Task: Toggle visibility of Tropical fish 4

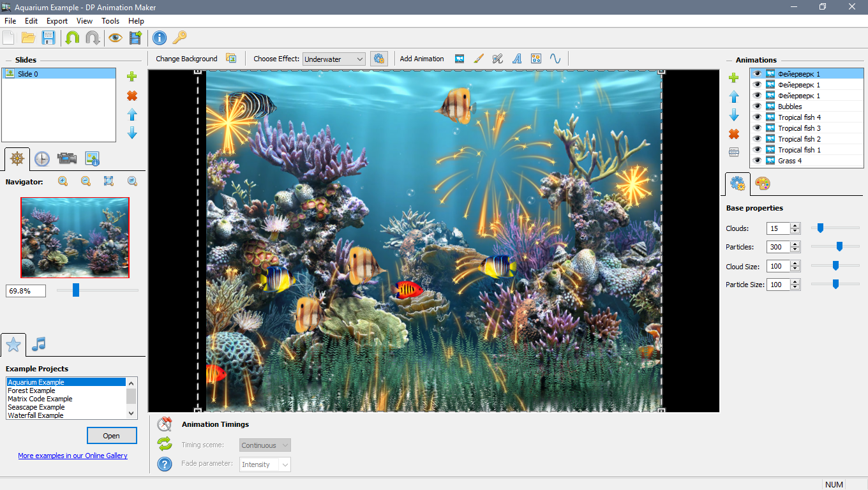Action: click(757, 117)
